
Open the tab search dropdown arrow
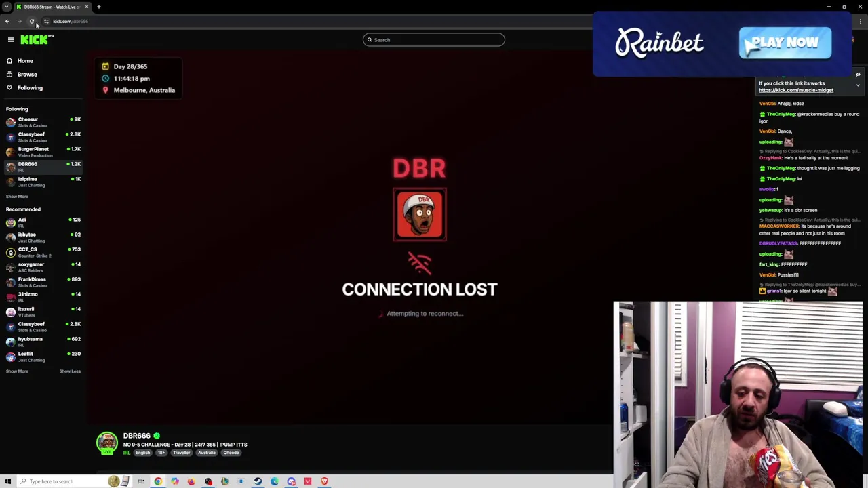(6, 7)
